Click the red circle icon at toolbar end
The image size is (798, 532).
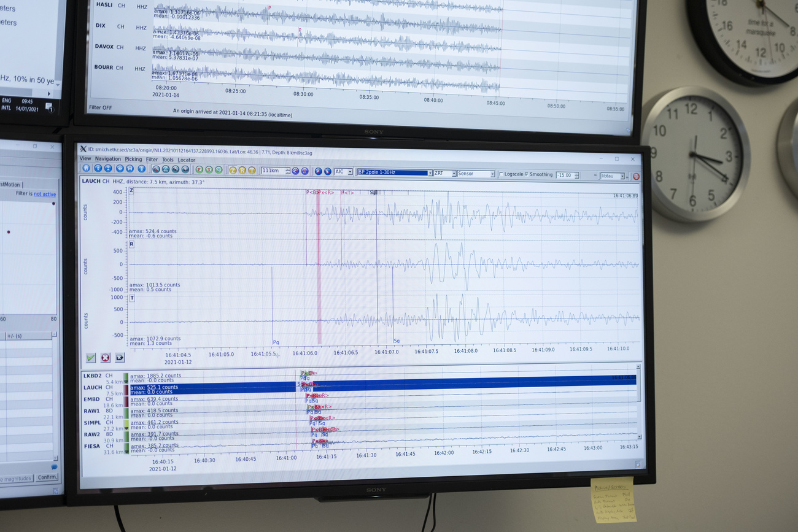tap(636, 176)
